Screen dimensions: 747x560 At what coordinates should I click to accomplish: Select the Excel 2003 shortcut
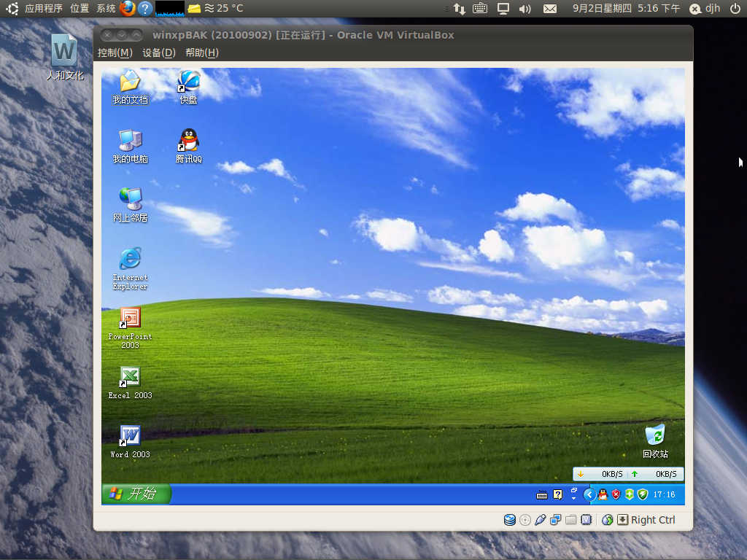point(130,382)
